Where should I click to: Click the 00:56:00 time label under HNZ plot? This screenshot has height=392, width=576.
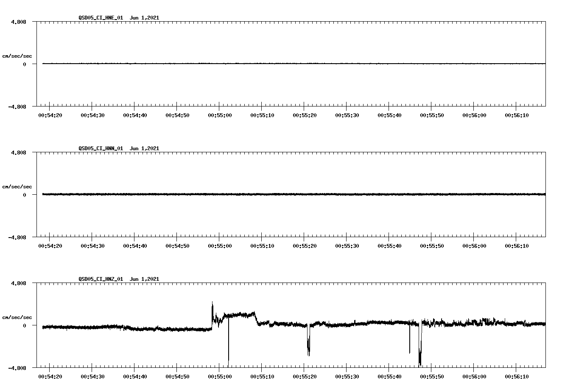tap(474, 377)
